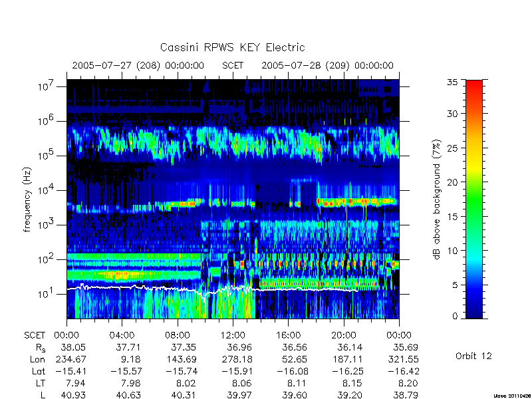
Task: Click the L value 38.79
Action: click(x=406, y=395)
